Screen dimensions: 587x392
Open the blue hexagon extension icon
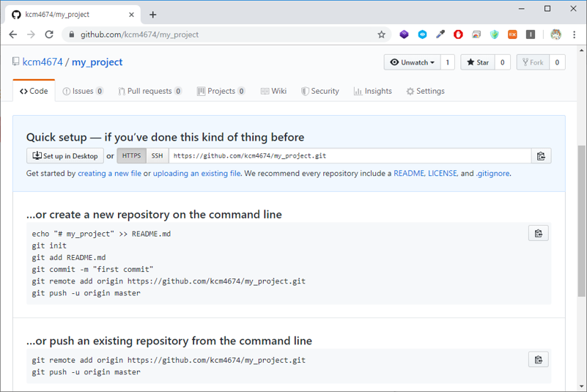[422, 34]
